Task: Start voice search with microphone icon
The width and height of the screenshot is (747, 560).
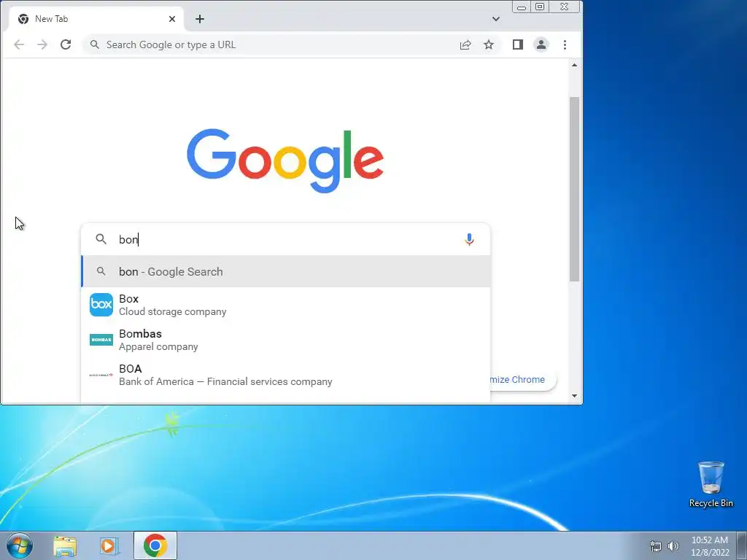Action: pos(469,239)
